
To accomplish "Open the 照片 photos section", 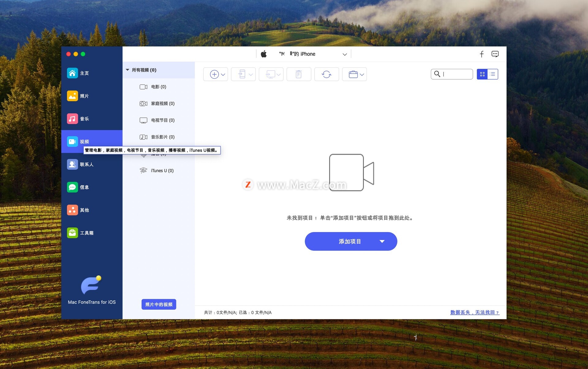I will click(92, 96).
